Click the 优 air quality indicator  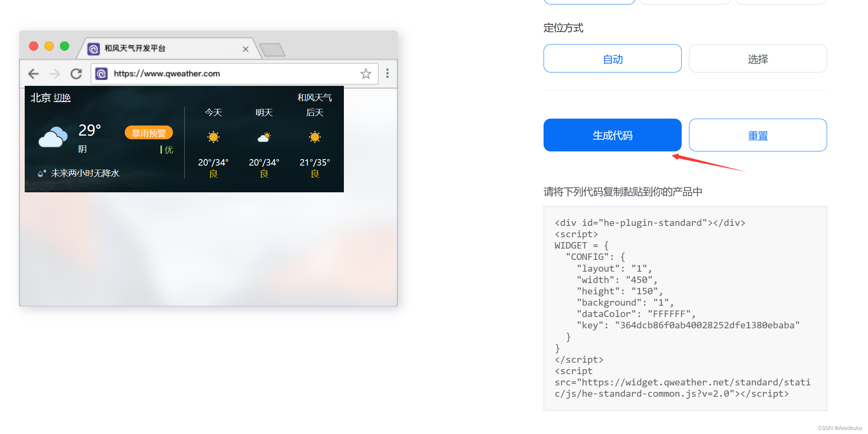point(167,150)
